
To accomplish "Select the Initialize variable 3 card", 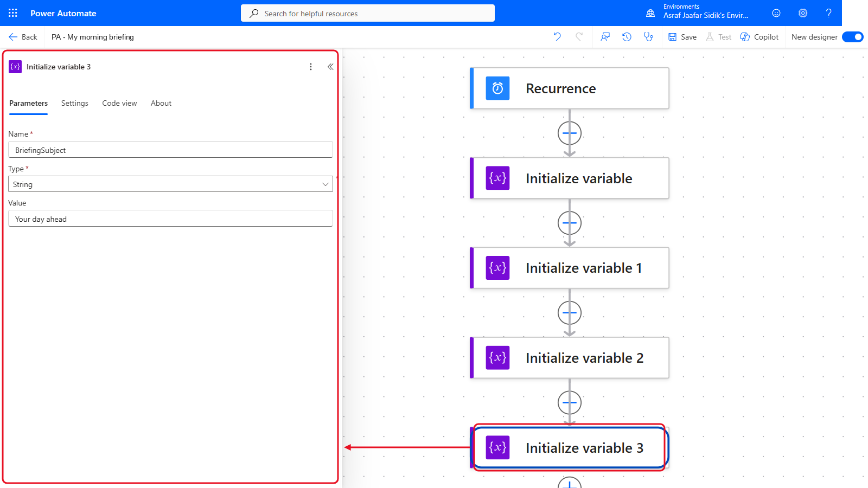I will 570,448.
